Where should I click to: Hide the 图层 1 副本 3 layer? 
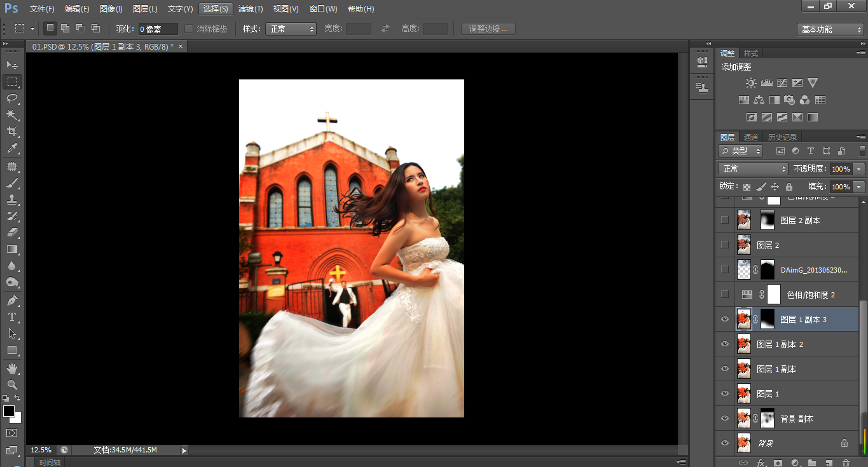tap(725, 320)
